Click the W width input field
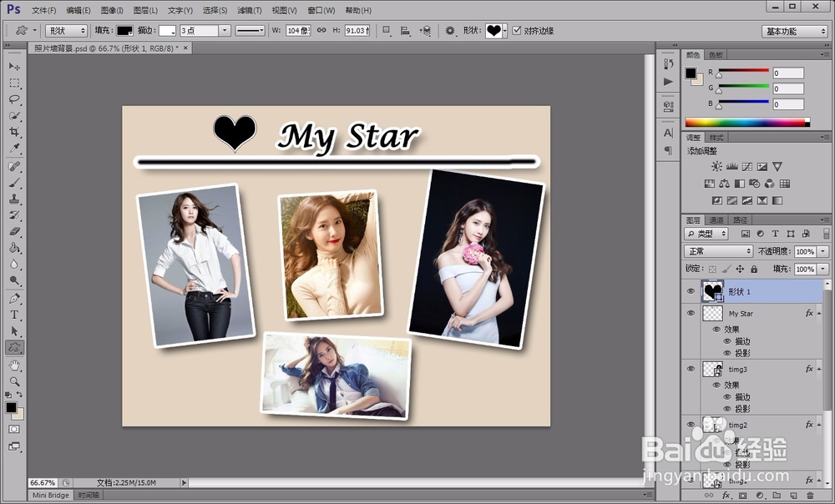This screenshot has height=504, width=835. tap(297, 31)
